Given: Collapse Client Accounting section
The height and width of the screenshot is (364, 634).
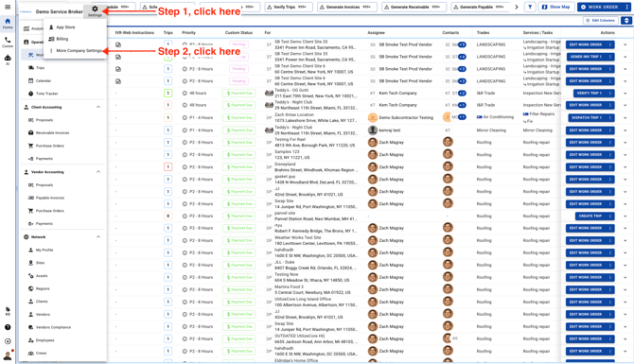Looking at the screenshot, I should [x=98, y=107].
